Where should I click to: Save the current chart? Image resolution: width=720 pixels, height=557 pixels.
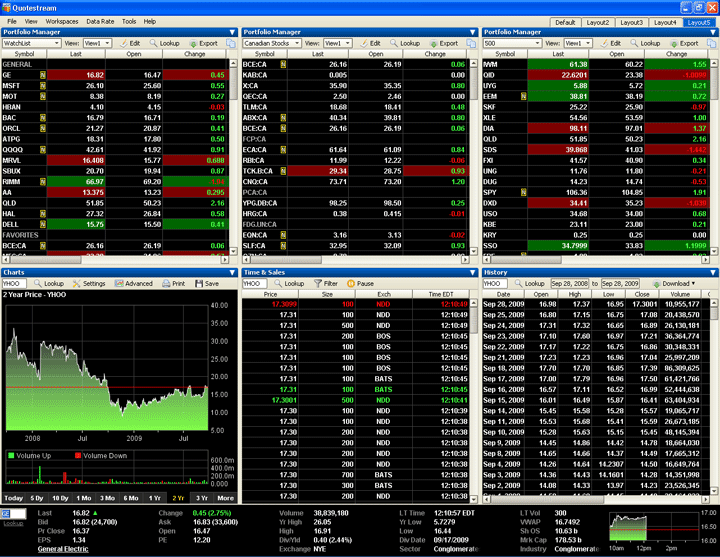pos(208,283)
